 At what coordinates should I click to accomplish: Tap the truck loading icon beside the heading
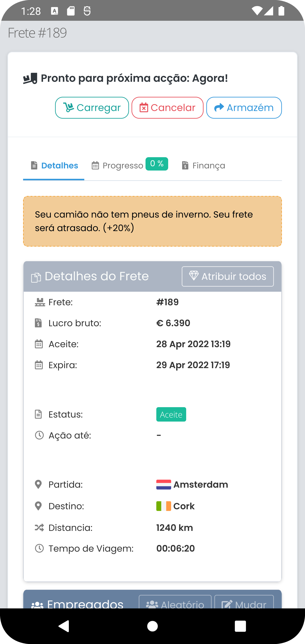(30, 79)
